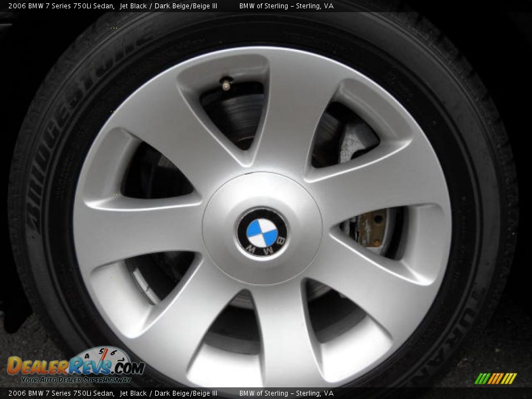Click the tire valve stem
Viewport: 532px width, 399px height.
coord(226,84)
